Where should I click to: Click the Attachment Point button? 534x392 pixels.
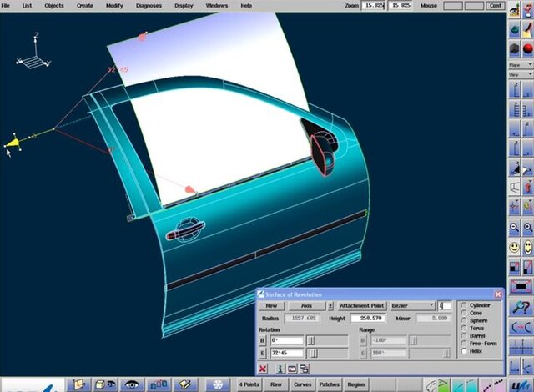point(361,305)
